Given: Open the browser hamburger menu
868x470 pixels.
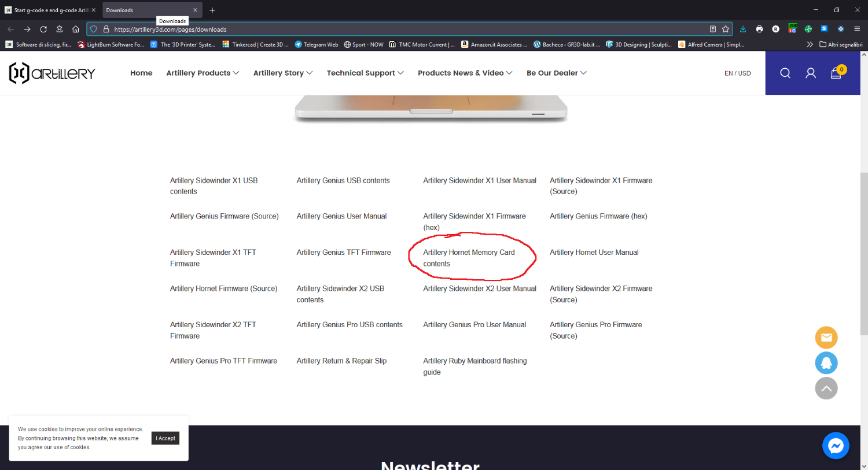Looking at the screenshot, I should [857, 29].
